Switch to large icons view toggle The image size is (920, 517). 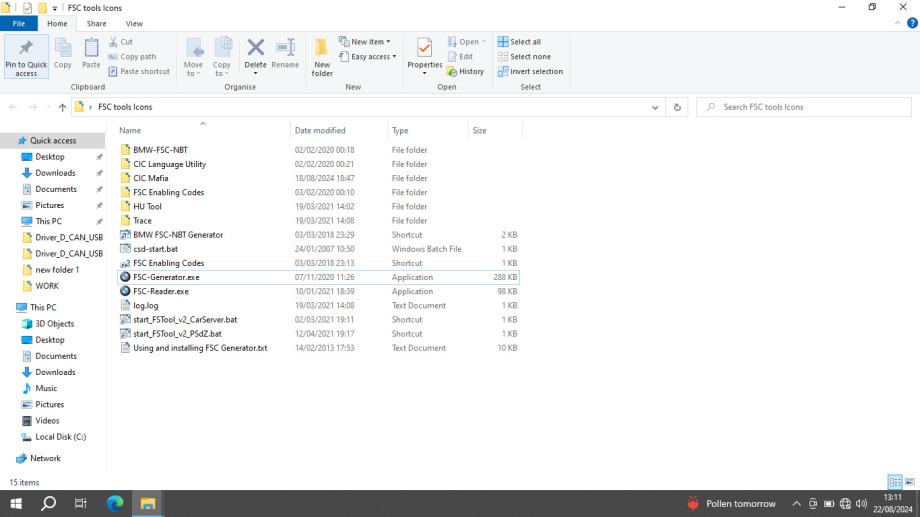tap(908, 482)
